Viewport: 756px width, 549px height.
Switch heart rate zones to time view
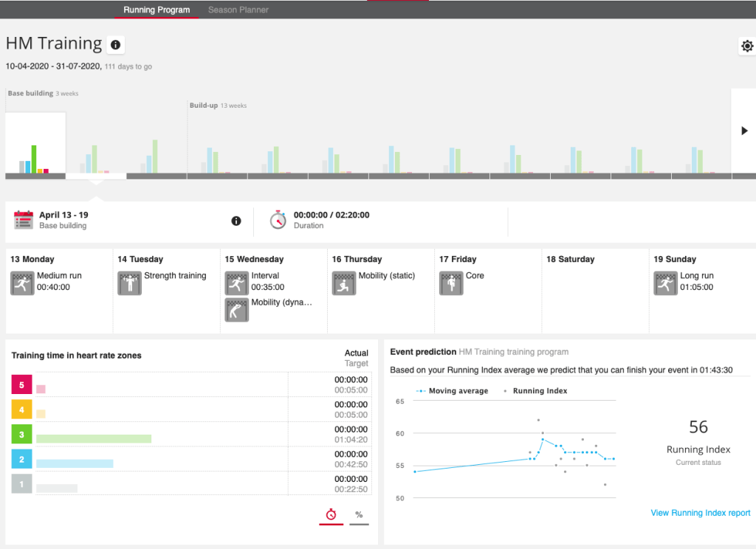click(x=331, y=515)
